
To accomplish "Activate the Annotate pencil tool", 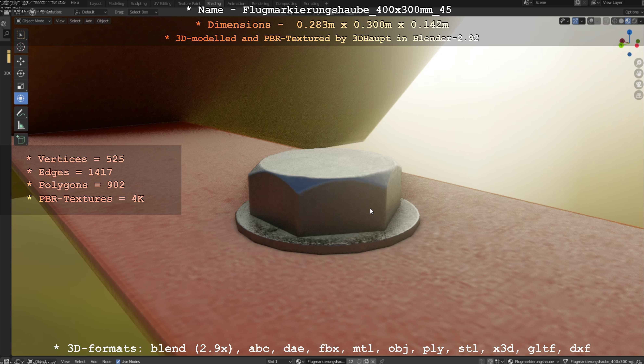I will (21, 113).
